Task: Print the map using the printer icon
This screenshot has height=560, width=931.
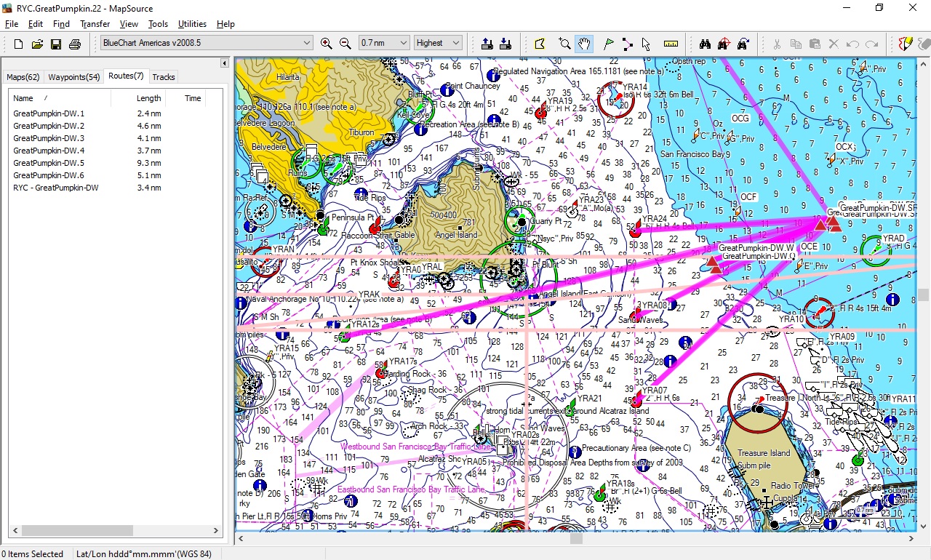Action: pyautogui.click(x=74, y=44)
